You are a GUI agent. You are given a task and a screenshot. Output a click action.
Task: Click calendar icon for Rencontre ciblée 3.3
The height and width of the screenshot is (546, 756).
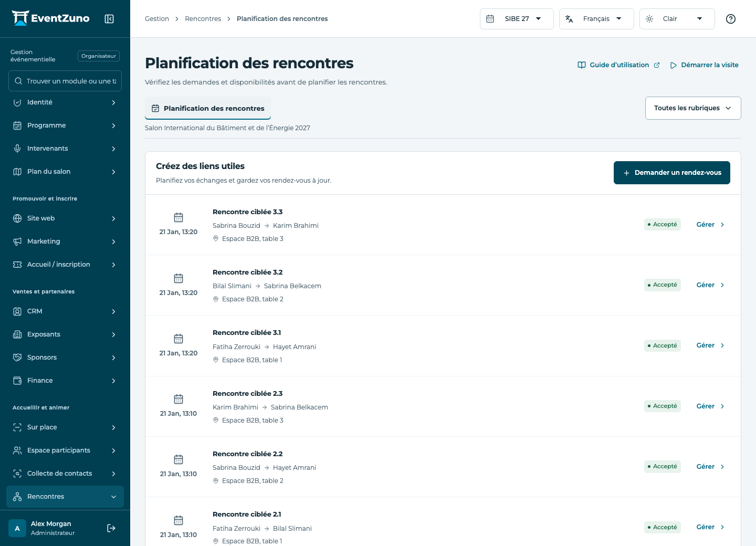tap(178, 217)
